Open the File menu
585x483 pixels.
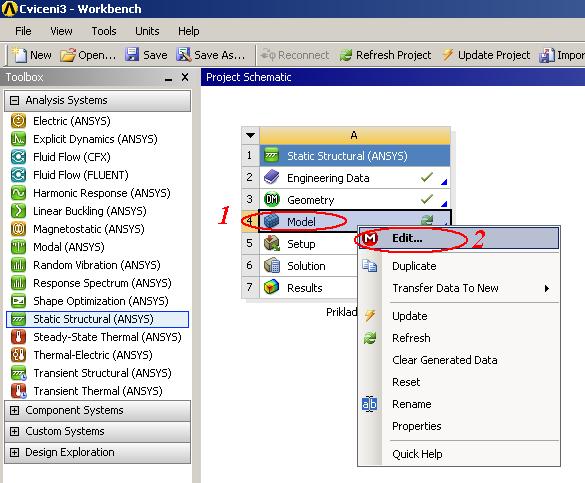pyautogui.click(x=23, y=31)
